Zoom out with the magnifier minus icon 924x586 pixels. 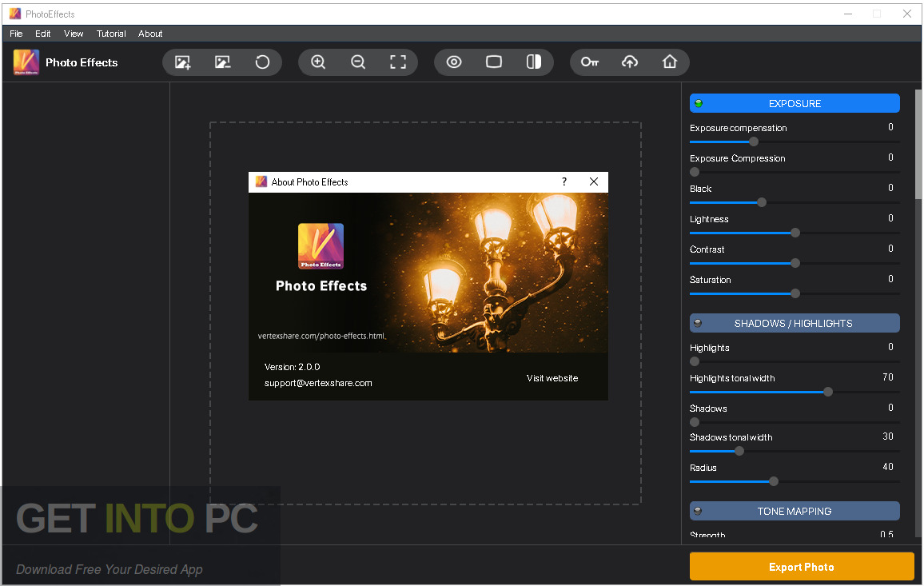pos(358,62)
